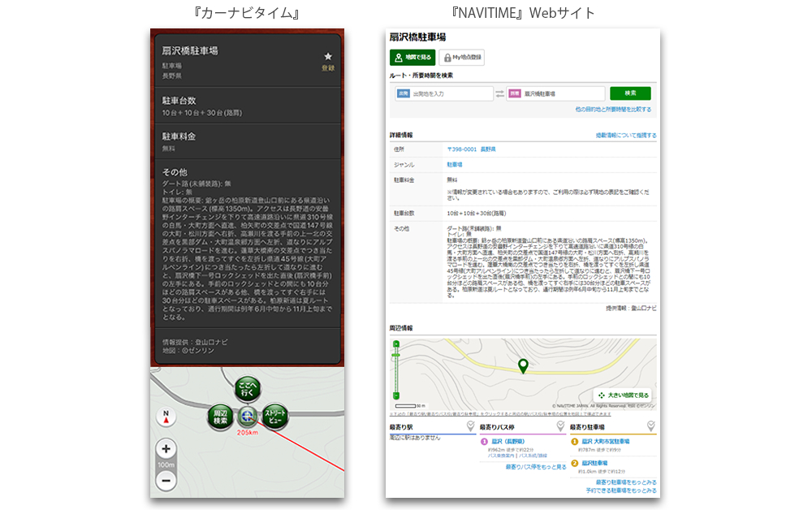This screenshot has height=510, width=812.
Task: Click the website map zoom slider
Action: tap(396, 370)
